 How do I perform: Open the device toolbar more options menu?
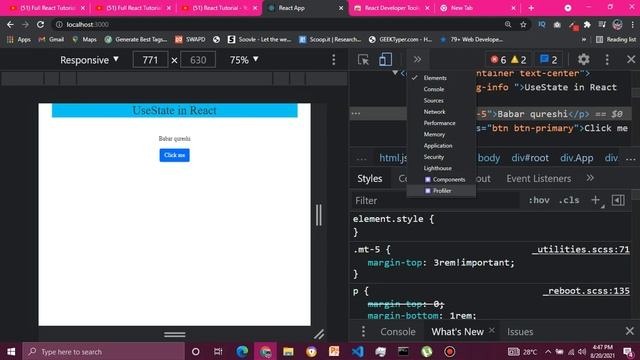[x=333, y=60]
